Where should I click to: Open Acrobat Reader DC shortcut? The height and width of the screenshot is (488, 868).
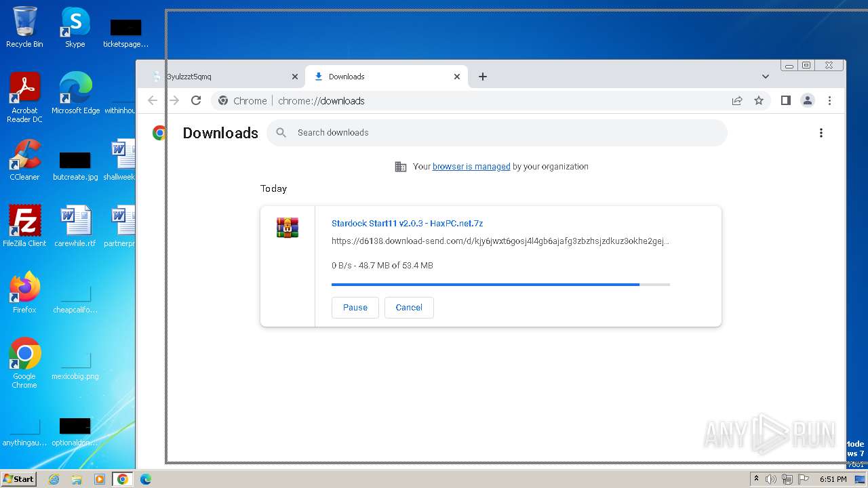(24, 98)
